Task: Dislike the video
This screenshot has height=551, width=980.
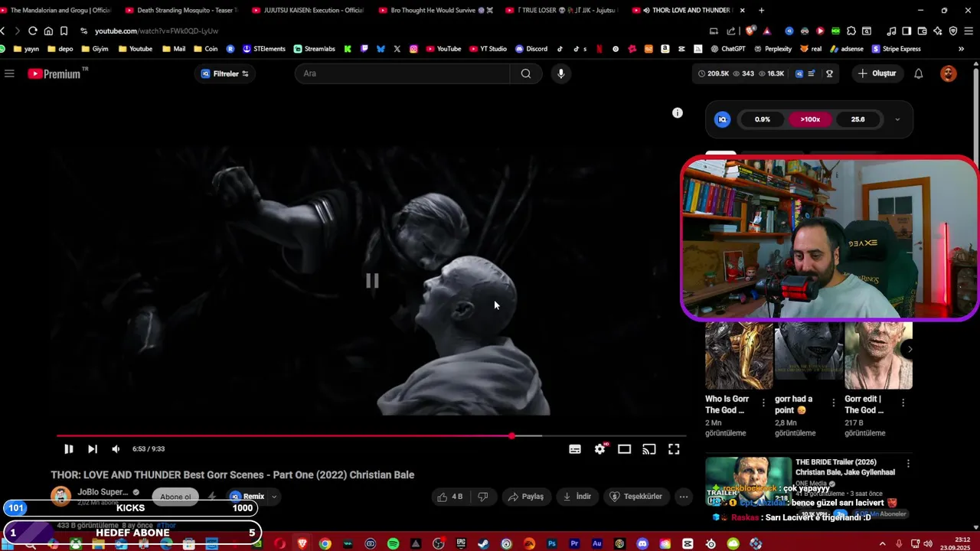Action: click(x=483, y=497)
